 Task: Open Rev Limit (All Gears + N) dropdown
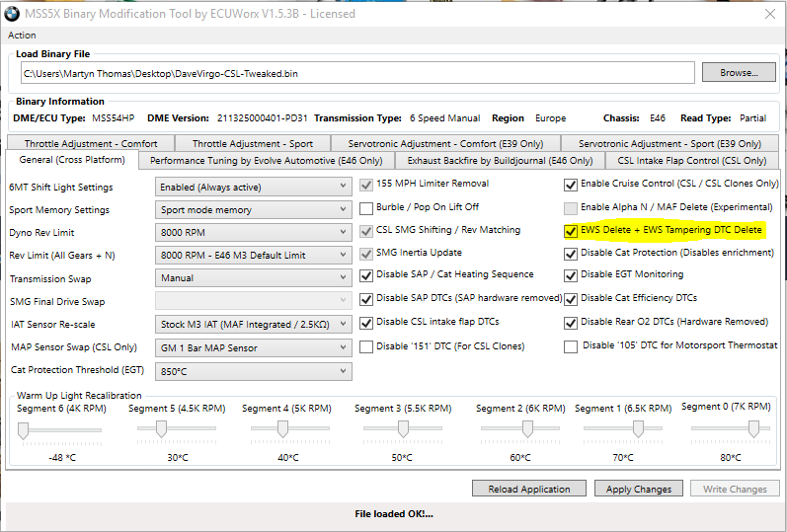[254, 255]
